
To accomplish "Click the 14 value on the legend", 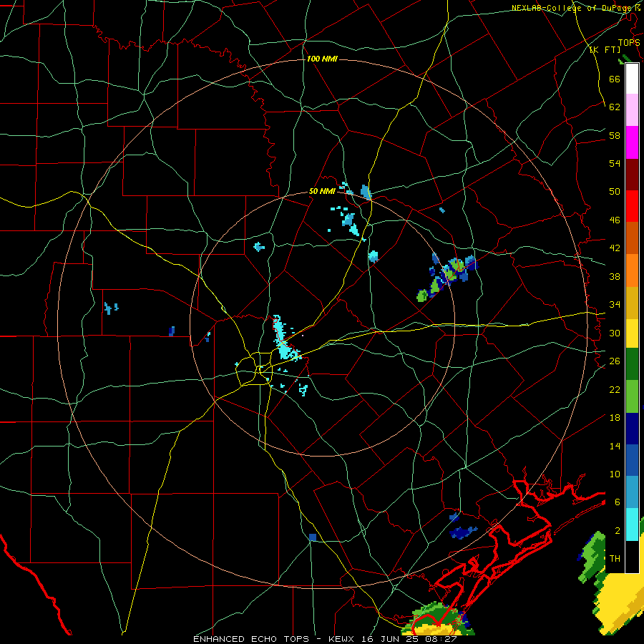I will pos(615,446).
